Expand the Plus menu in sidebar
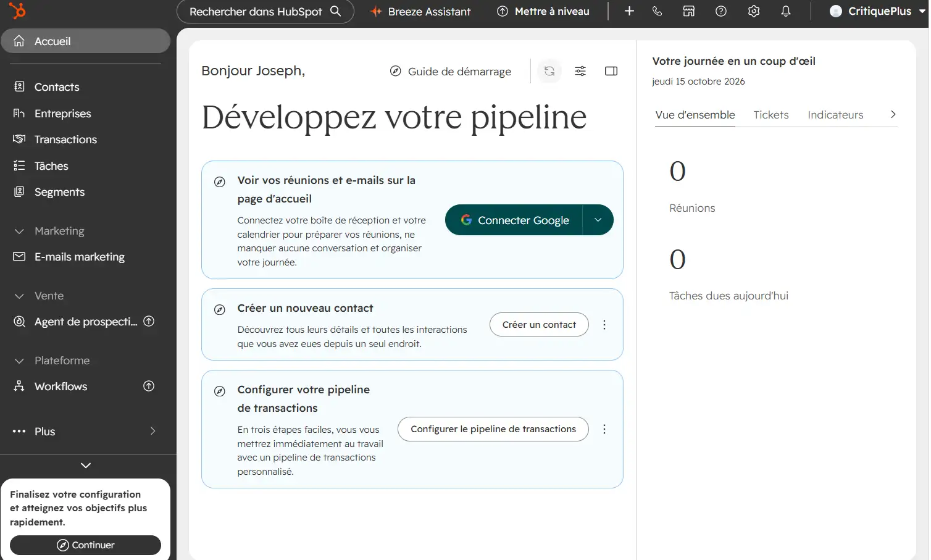Image resolution: width=931 pixels, height=560 pixels. [x=86, y=431]
